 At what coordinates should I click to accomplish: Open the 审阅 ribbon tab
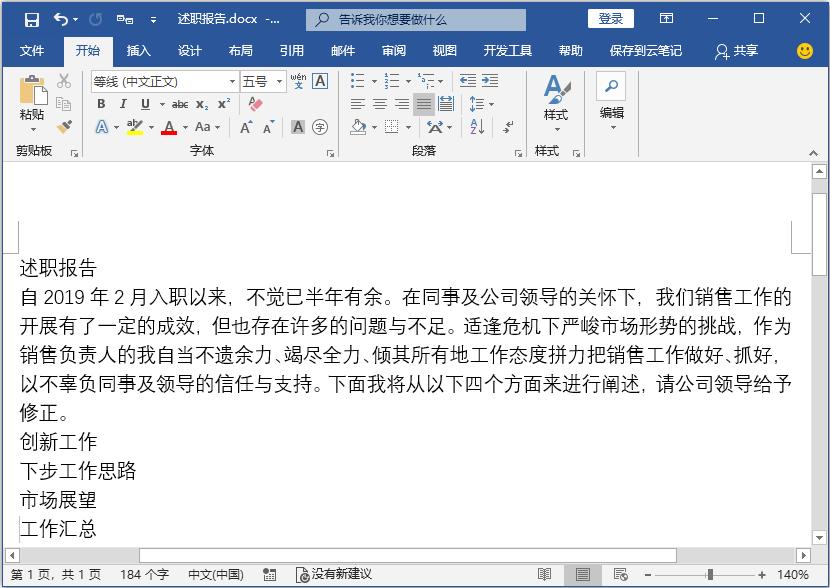point(393,49)
